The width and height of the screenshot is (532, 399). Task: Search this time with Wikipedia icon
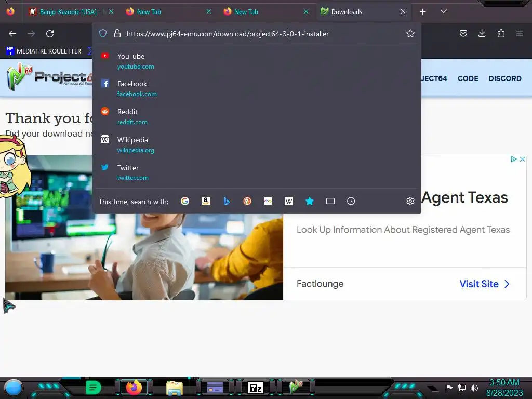click(289, 201)
